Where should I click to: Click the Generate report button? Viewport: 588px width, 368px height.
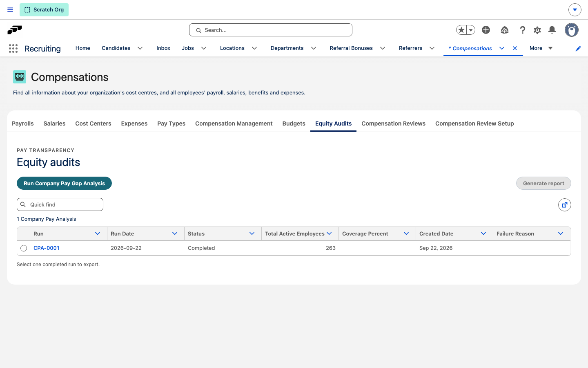click(x=543, y=183)
